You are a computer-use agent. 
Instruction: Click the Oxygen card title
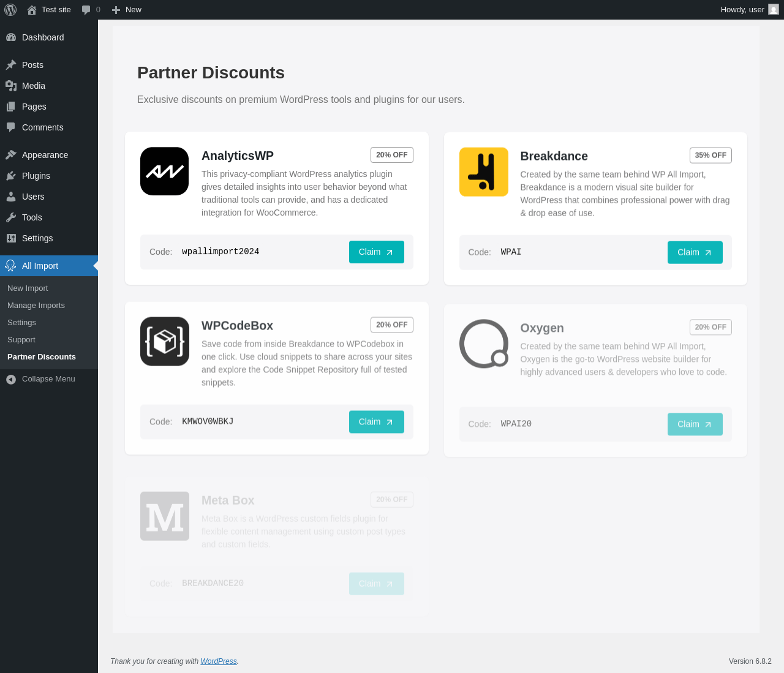[x=542, y=328]
